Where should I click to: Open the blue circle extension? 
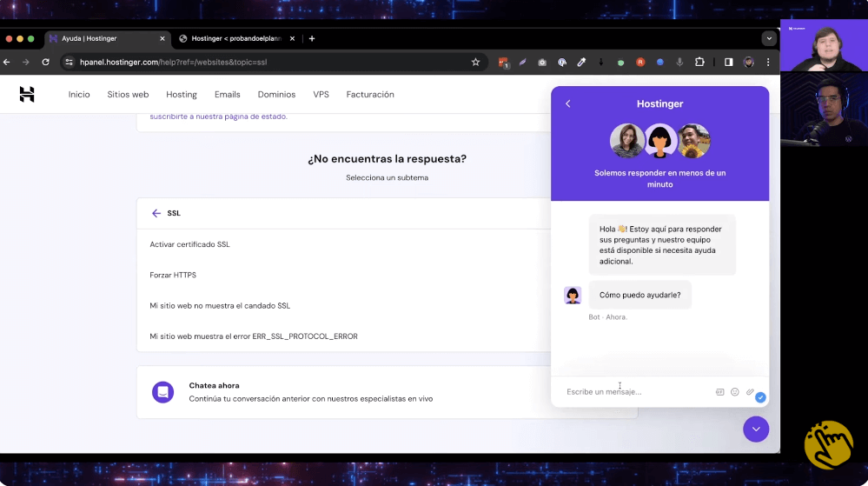pyautogui.click(x=659, y=62)
